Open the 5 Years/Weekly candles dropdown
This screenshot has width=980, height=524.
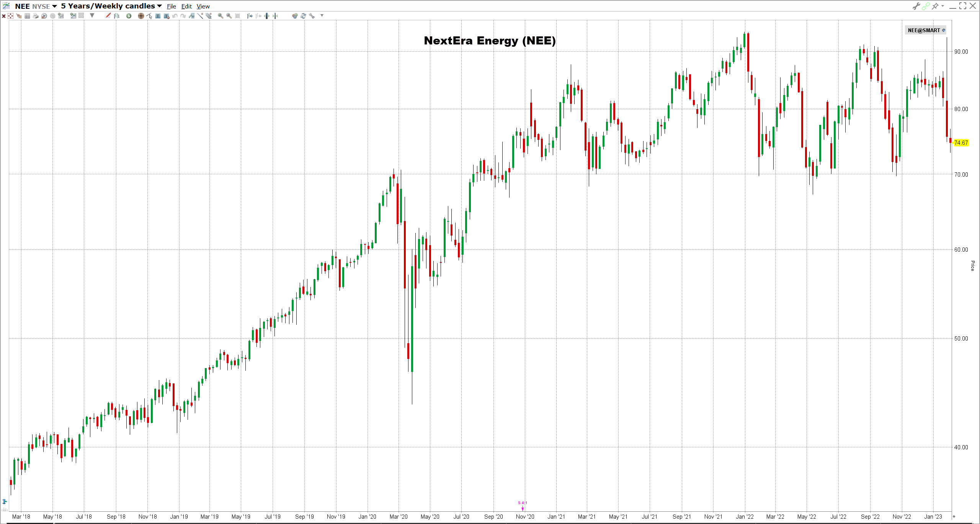pyautogui.click(x=159, y=6)
